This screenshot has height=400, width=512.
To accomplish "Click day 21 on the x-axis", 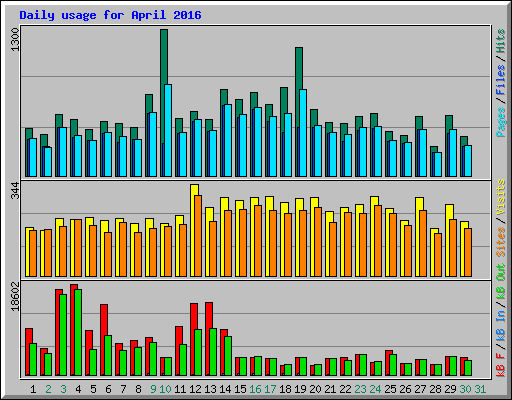I will click(330, 389).
